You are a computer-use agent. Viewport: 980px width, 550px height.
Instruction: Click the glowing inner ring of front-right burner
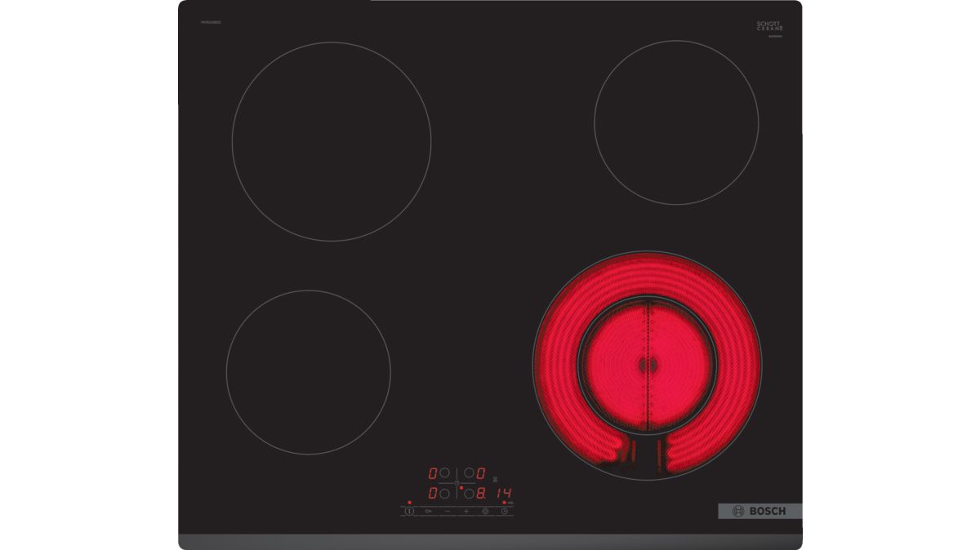[645, 363]
